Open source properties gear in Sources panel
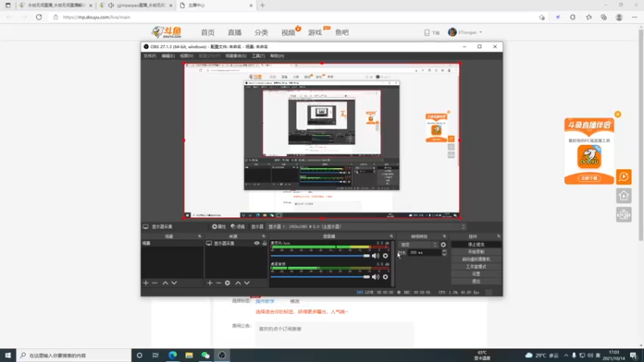This screenshot has height=362, width=644. (x=228, y=283)
